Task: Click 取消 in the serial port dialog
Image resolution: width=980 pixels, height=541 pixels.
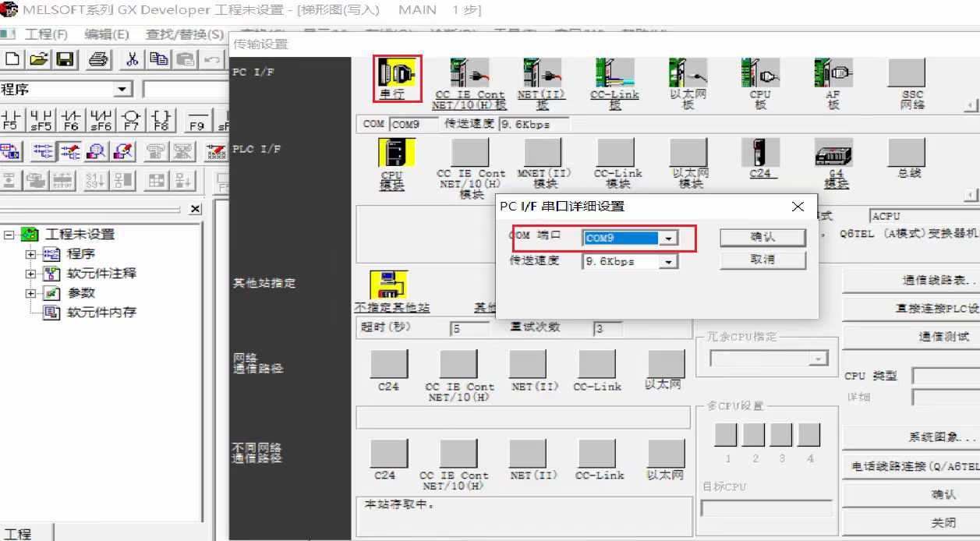Action: [762, 260]
